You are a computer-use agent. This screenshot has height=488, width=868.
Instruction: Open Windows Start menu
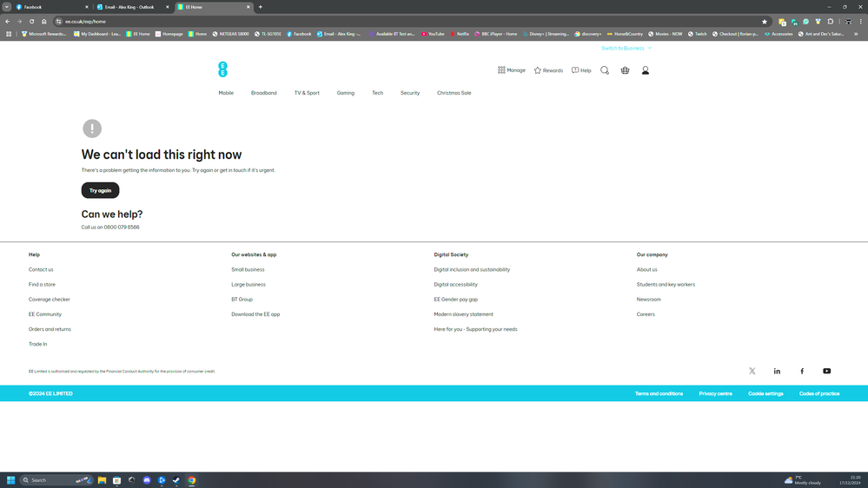[x=10, y=480]
